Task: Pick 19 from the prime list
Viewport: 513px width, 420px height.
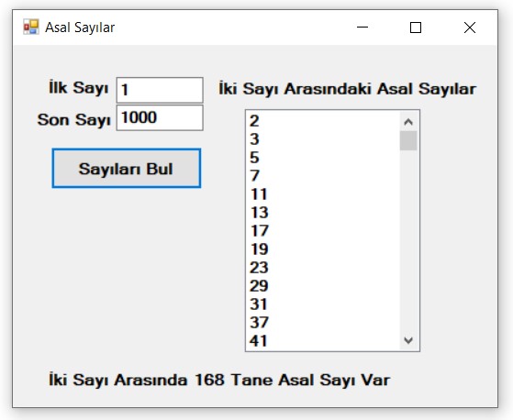Action: (323, 249)
